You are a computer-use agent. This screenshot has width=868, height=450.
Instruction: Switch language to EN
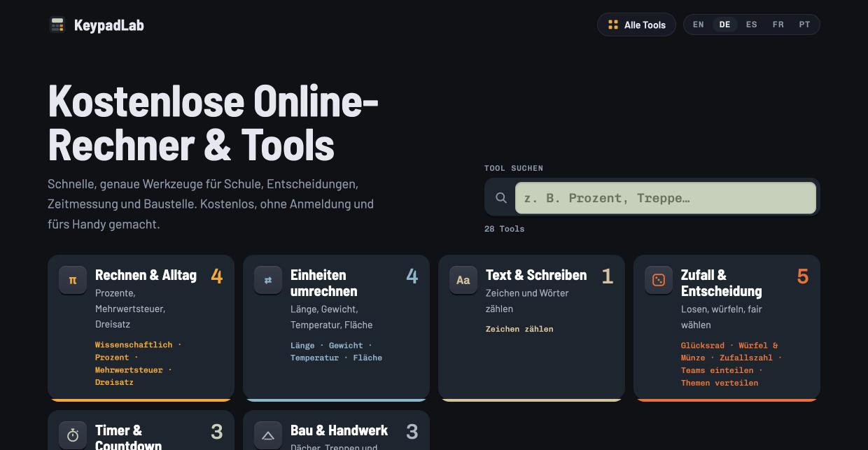[699, 24]
